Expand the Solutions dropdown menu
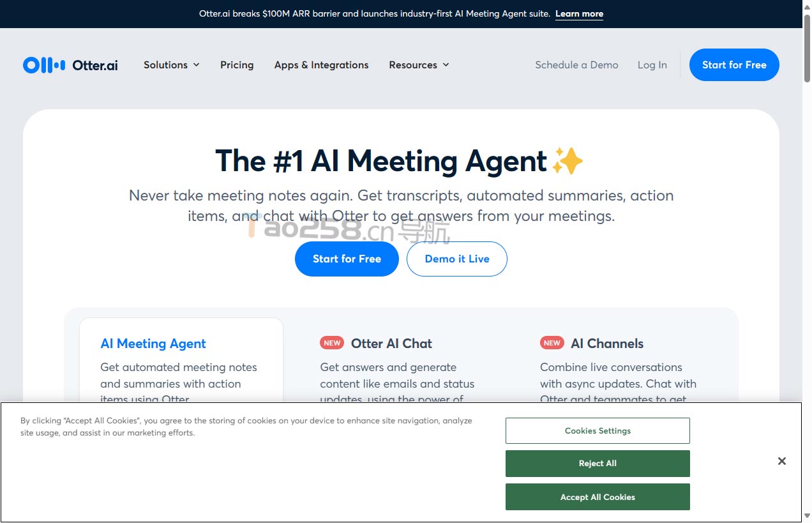 tap(172, 65)
